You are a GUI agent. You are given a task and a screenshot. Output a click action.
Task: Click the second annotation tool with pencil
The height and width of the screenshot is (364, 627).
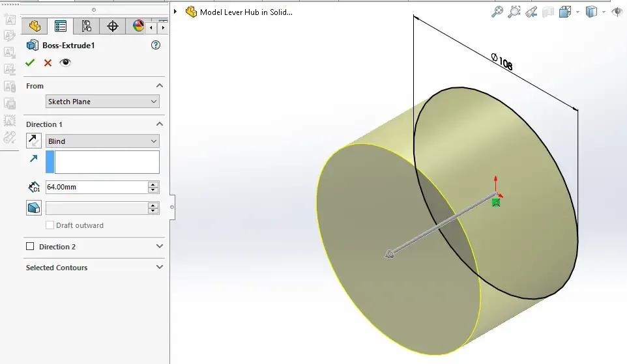tap(10, 36)
